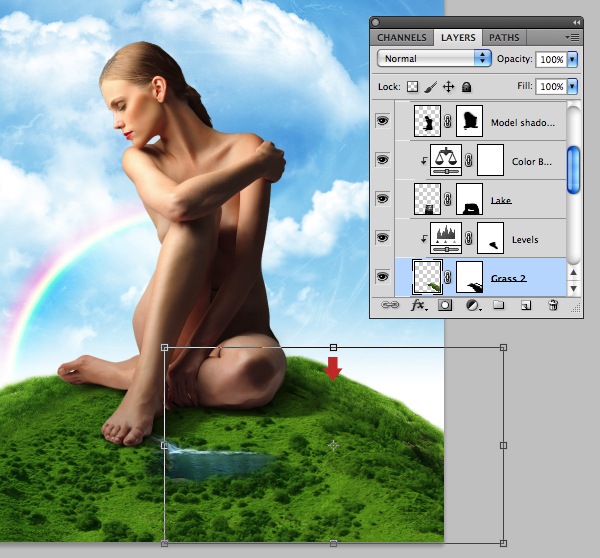
Task: Select the Lake layer mask thumbnail
Action: [x=469, y=199]
